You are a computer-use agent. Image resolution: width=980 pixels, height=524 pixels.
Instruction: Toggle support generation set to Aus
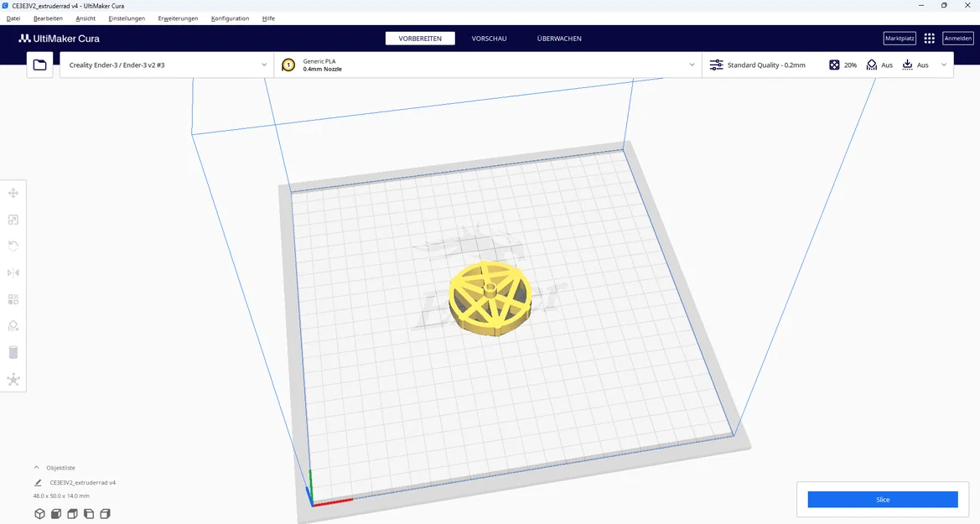click(872, 65)
